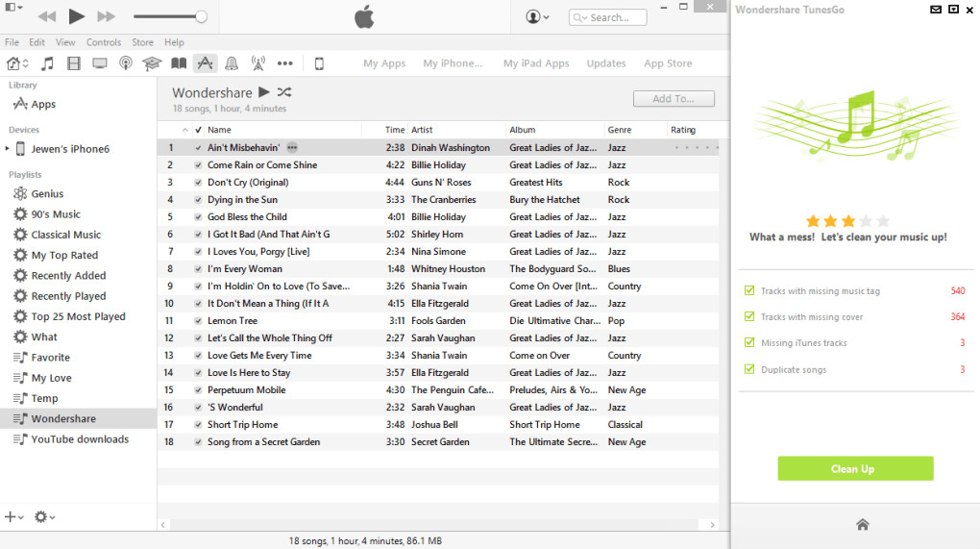
Task: Open the File menu
Action: [12, 42]
